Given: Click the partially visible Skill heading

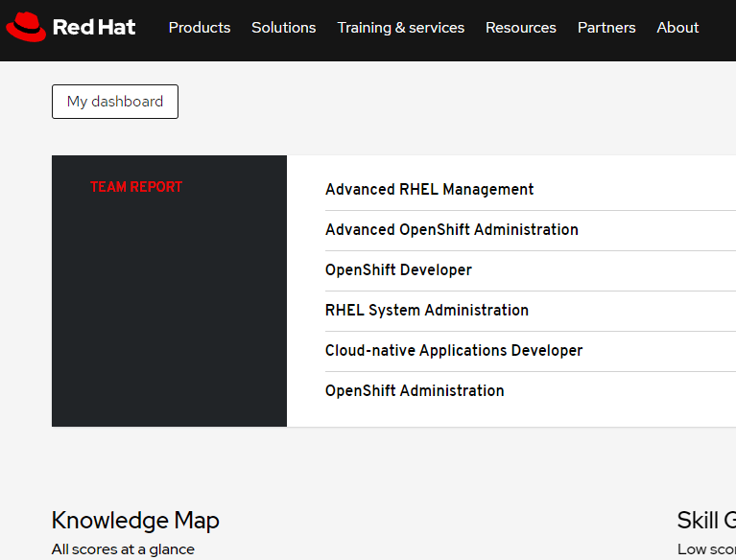Looking at the screenshot, I should click(705, 521).
